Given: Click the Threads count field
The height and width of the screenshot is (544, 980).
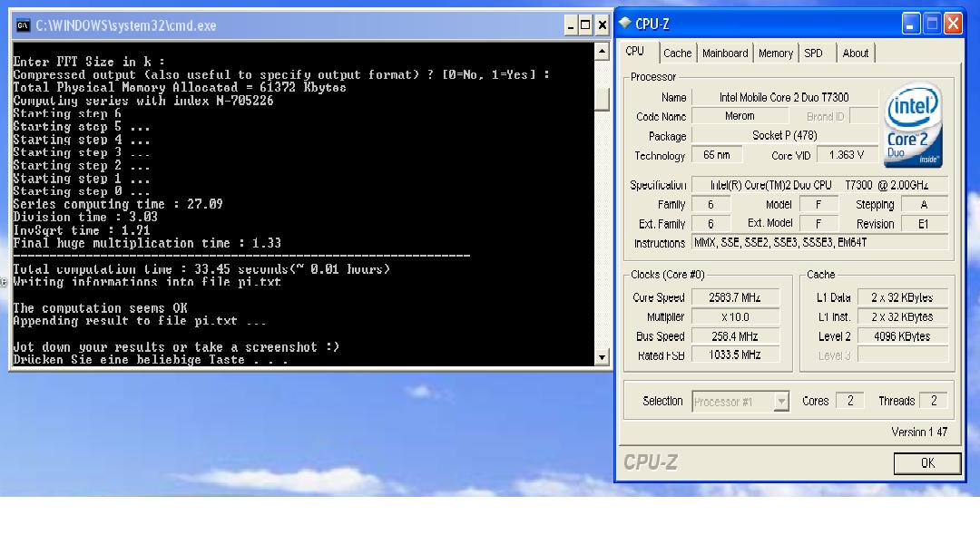Looking at the screenshot, I should click(x=934, y=401).
